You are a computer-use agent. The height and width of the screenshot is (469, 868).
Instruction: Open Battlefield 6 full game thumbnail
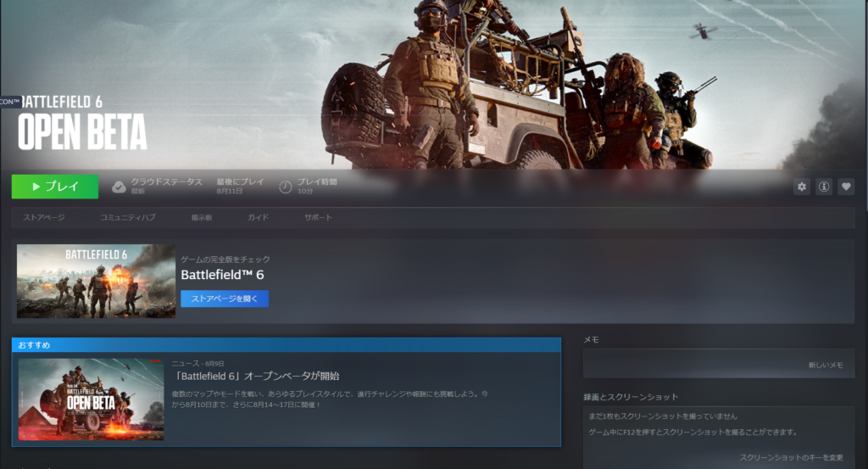point(96,282)
